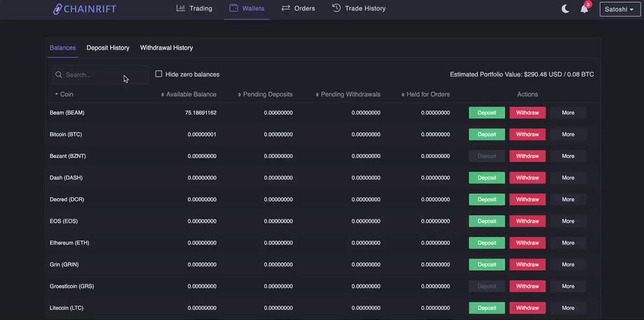Click the Wallets icon in navbar
Screen dimensions: 644x320
click(233, 8)
